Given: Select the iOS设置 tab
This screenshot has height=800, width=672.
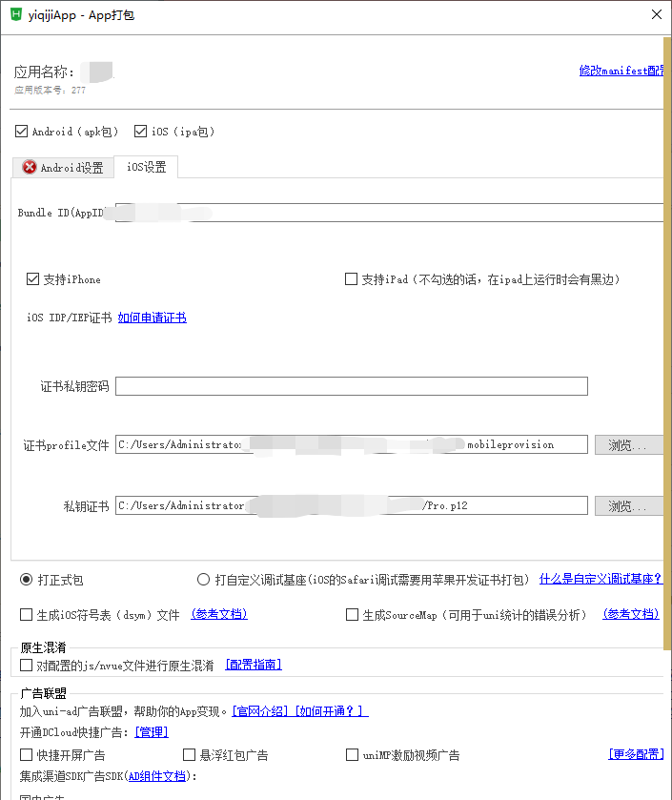Looking at the screenshot, I should coord(146,168).
